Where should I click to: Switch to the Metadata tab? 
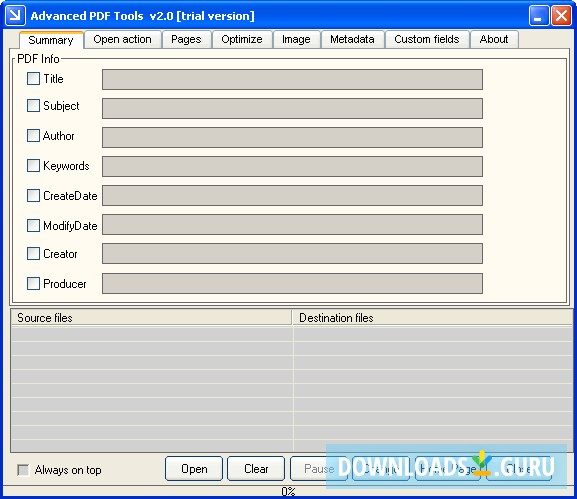352,39
